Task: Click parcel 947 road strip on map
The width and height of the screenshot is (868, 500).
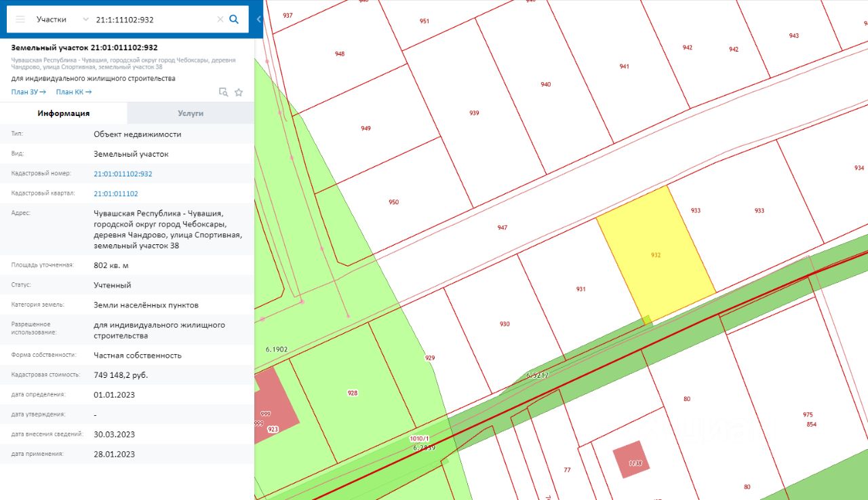Action: 502,228
